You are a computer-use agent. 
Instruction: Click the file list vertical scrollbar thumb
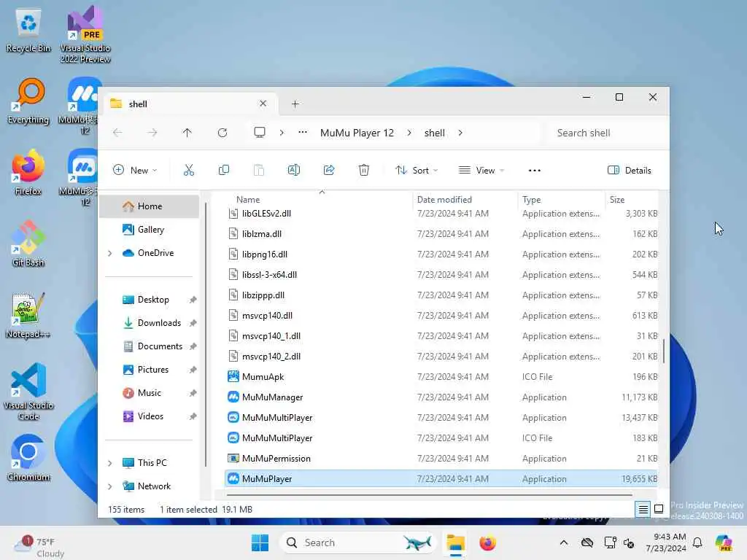[663, 351]
